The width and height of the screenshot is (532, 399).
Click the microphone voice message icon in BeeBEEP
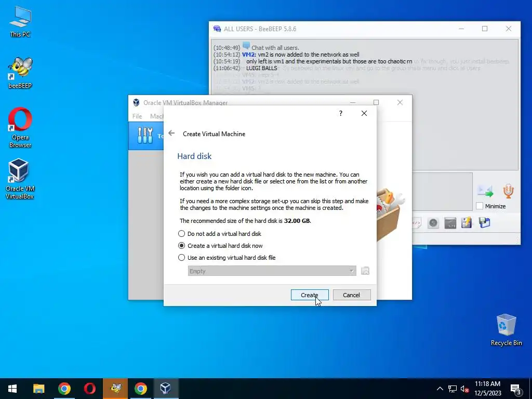(x=508, y=191)
